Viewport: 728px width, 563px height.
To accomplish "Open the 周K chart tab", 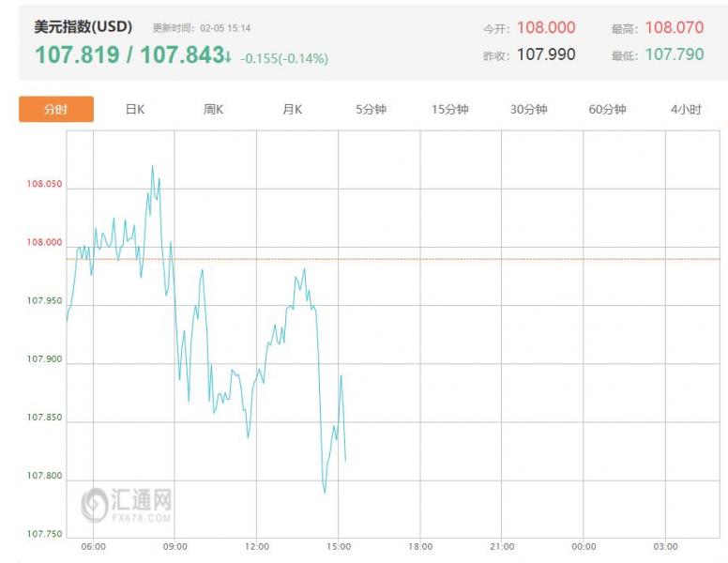I will pos(214,109).
